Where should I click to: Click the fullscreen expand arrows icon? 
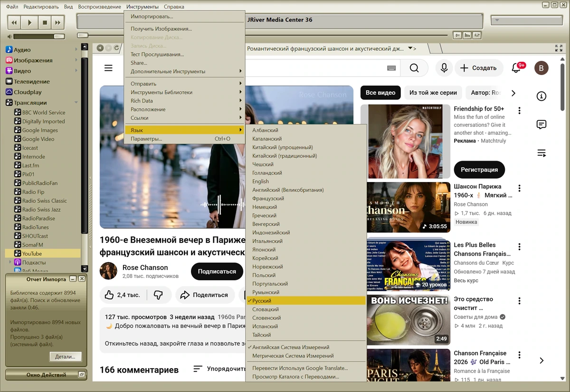[559, 48]
